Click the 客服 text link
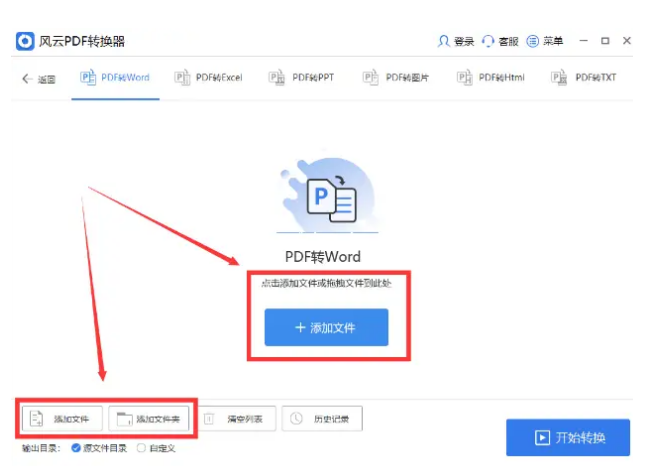Screen dimensions: 649x467 508,41
